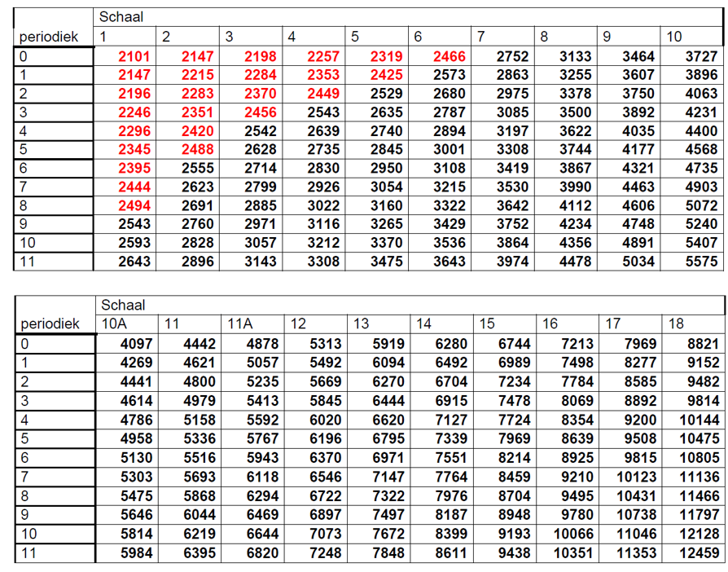Click the 10A column header
Screen dimensions: 728x572
point(114,323)
